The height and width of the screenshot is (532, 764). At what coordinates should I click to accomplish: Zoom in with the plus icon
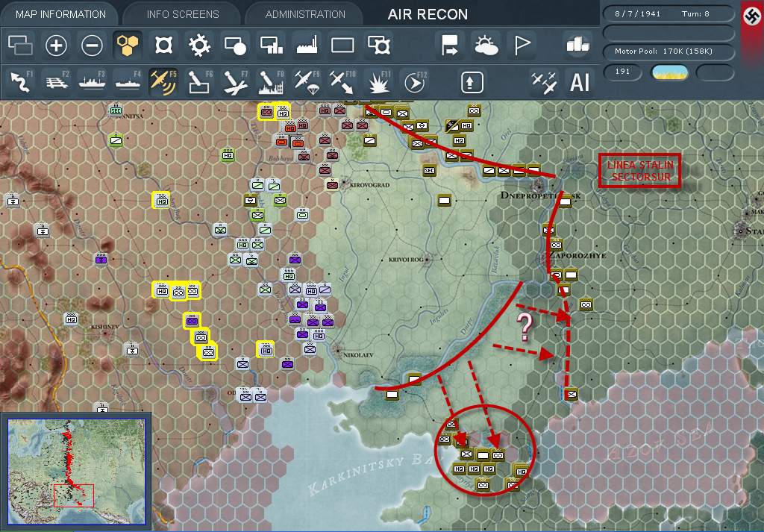[x=56, y=46]
